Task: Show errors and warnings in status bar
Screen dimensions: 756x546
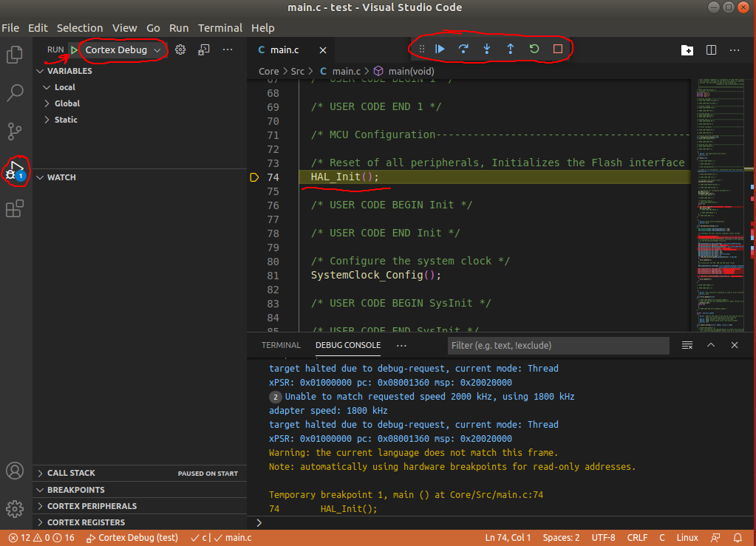Action: 41,538
